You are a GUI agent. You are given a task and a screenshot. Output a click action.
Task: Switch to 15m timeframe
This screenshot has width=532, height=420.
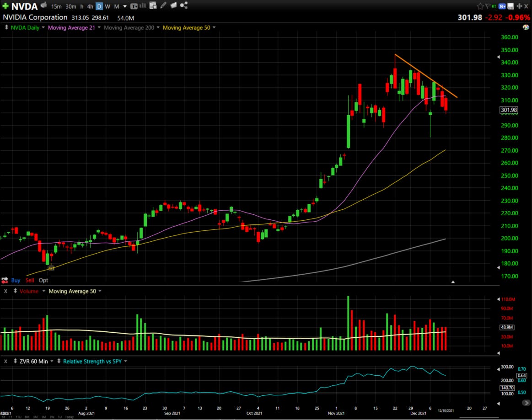(56, 6)
